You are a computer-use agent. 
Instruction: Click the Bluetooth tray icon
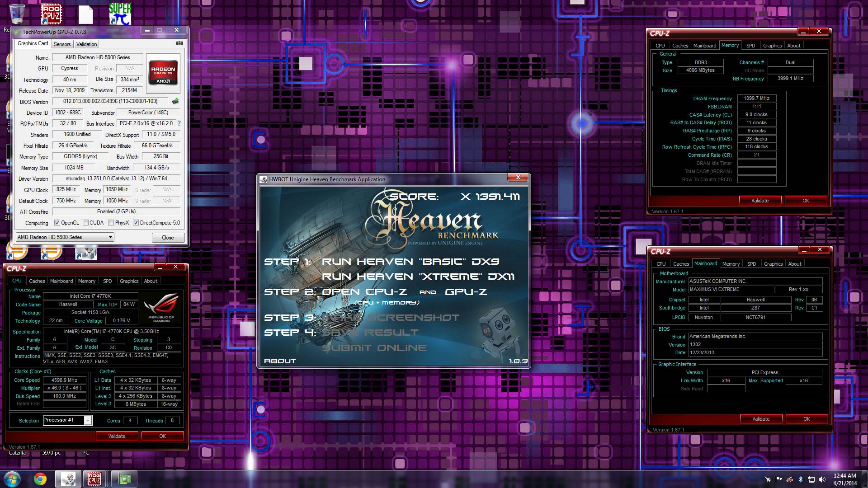pyautogui.click(x=800, y=479)
